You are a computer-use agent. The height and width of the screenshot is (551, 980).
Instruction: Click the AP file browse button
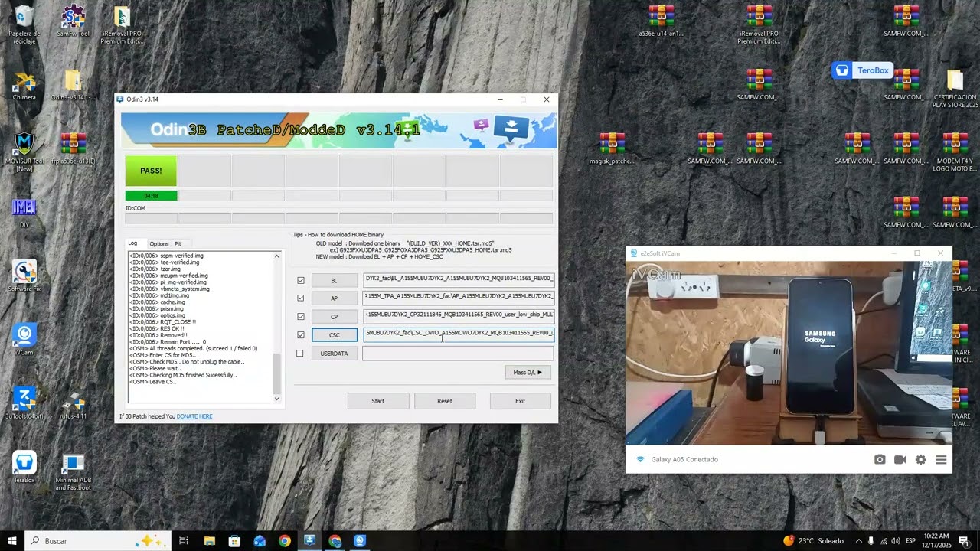pyautogui.click(x=334, y=298)
